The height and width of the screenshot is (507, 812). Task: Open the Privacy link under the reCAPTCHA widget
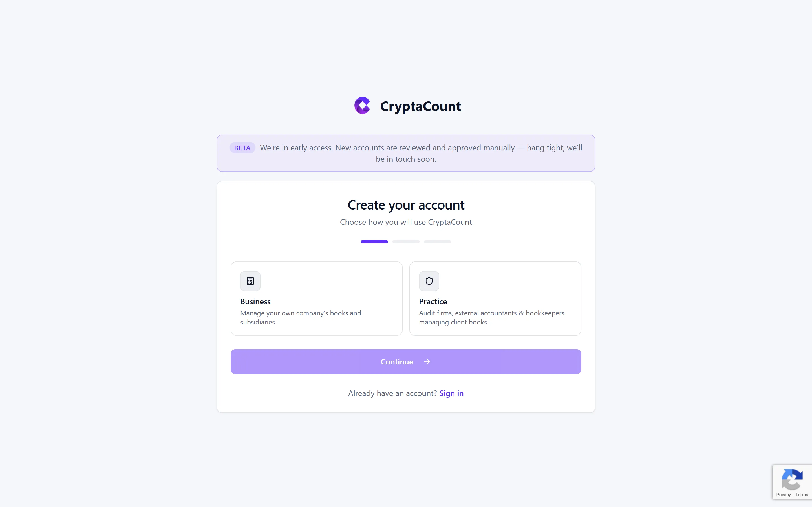(x=784, y=495)
